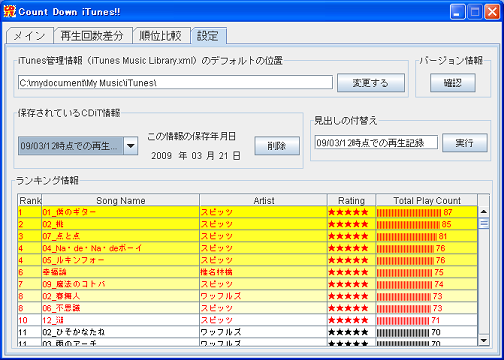
Task: Select the rank 2 song 02_桃
Action: pos(247,224)
